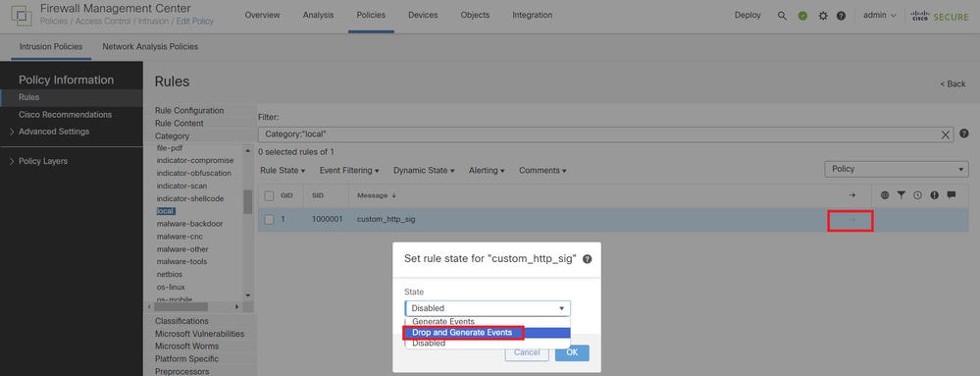Sort by the Message column arrow
Image resolution: width=980 pixels, height=376 pixels.
(x=393, y=195)
